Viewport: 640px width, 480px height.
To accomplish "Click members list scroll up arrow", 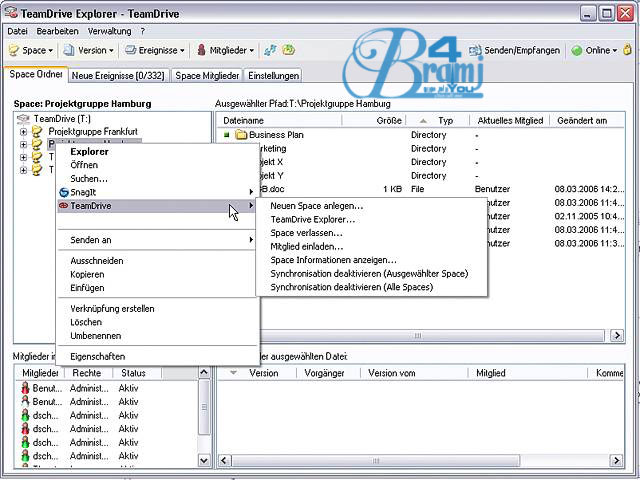I will [204, 372].
